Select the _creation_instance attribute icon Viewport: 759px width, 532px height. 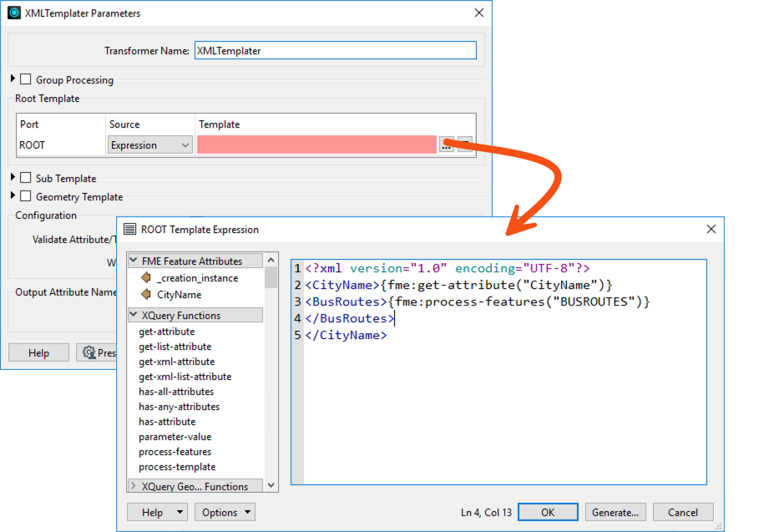145,278
